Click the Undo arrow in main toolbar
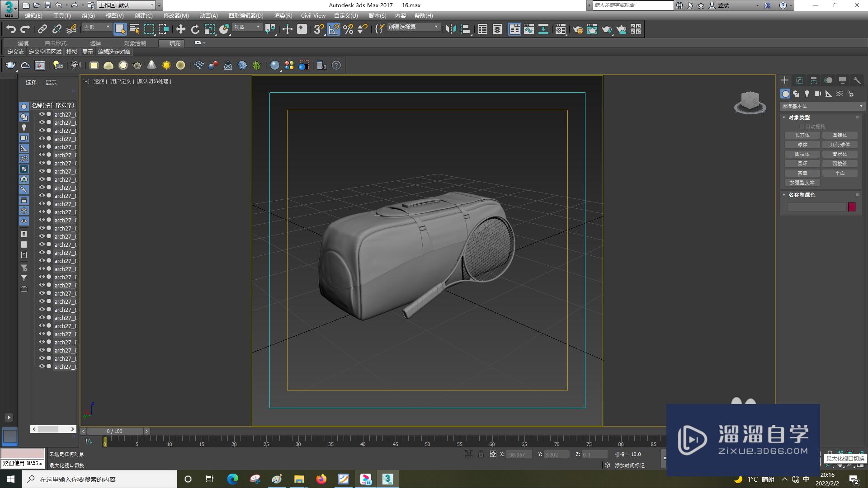The width and height of the screenshot is (868, 489). tap(11, 29)
